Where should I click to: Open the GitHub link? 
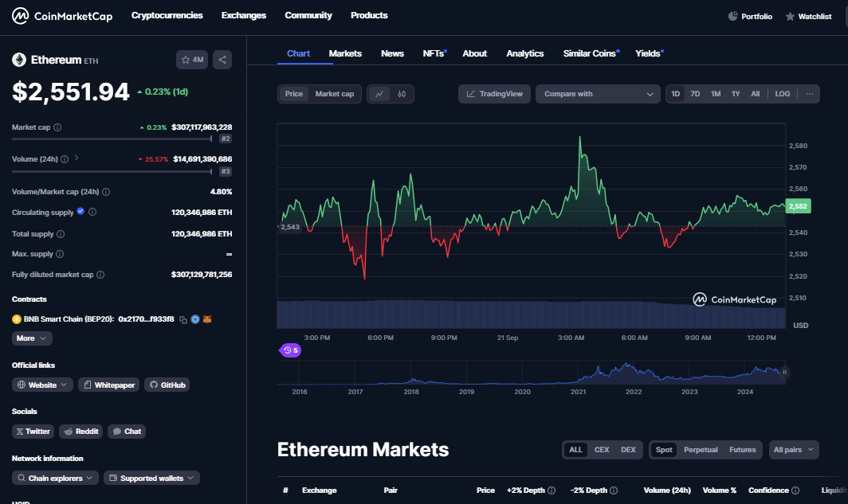[x=167, y=385]
